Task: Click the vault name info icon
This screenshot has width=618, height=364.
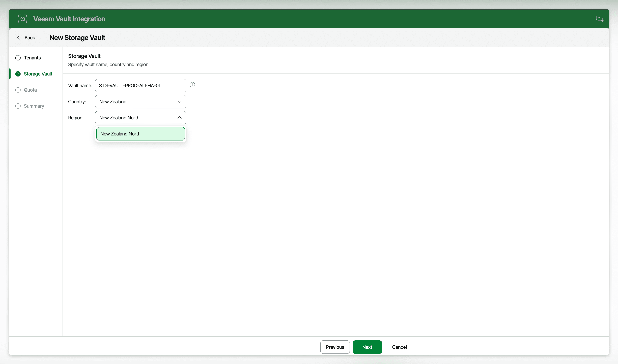Action: (192, 85)
